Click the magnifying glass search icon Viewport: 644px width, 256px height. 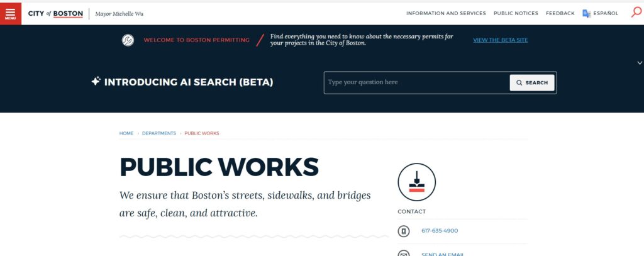(636, 13)
